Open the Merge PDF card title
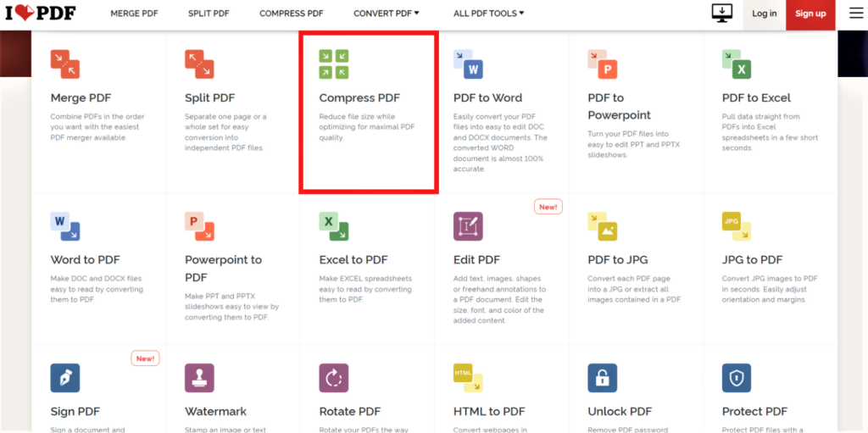 pos(81,98)
